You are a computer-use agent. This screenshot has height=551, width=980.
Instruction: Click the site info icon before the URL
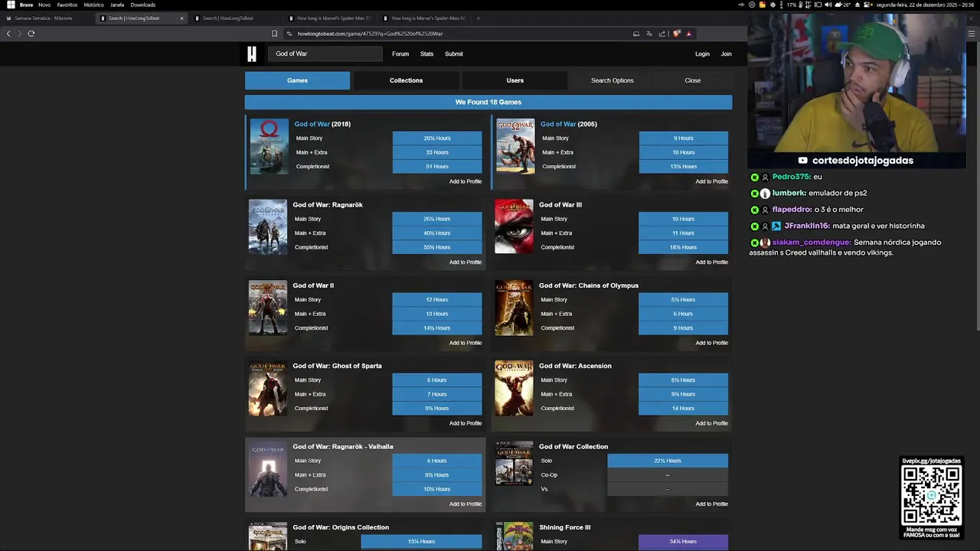(x=289, y=34)
